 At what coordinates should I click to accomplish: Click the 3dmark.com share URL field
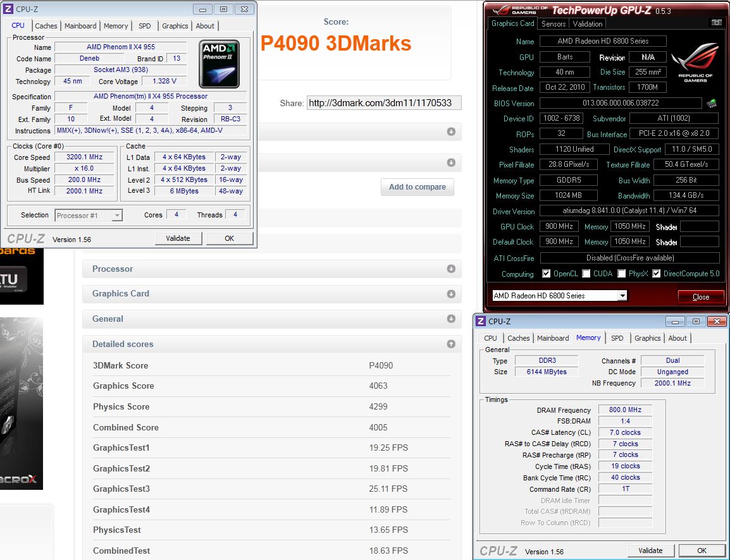[x=384, y=103]
